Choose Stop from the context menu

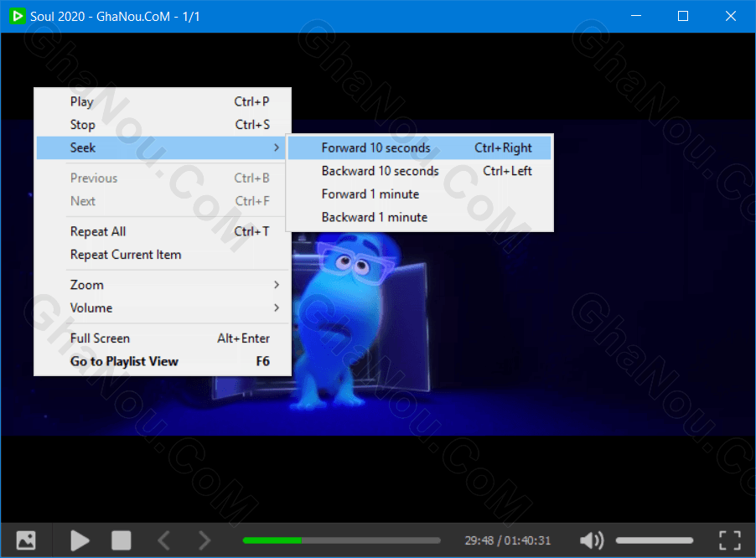pos(164,125)
